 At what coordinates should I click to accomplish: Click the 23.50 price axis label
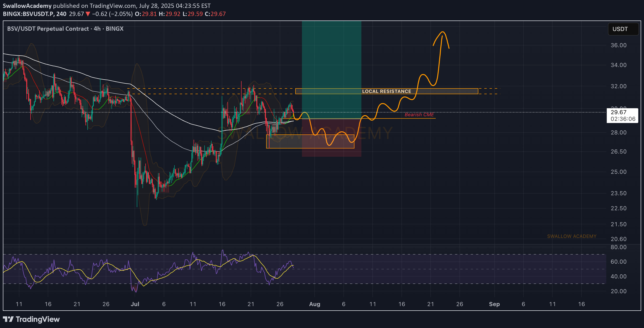pyautogui.click(x=618, y=193)
